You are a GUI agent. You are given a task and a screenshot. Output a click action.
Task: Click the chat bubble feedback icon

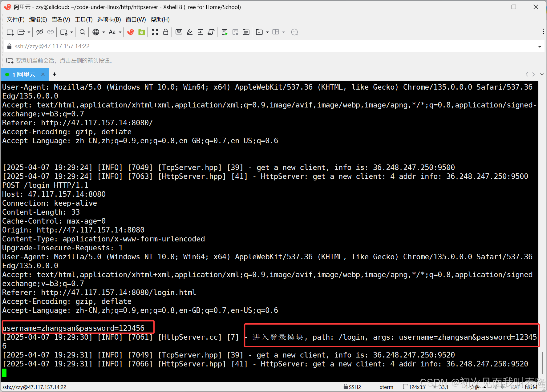point(294,32)
